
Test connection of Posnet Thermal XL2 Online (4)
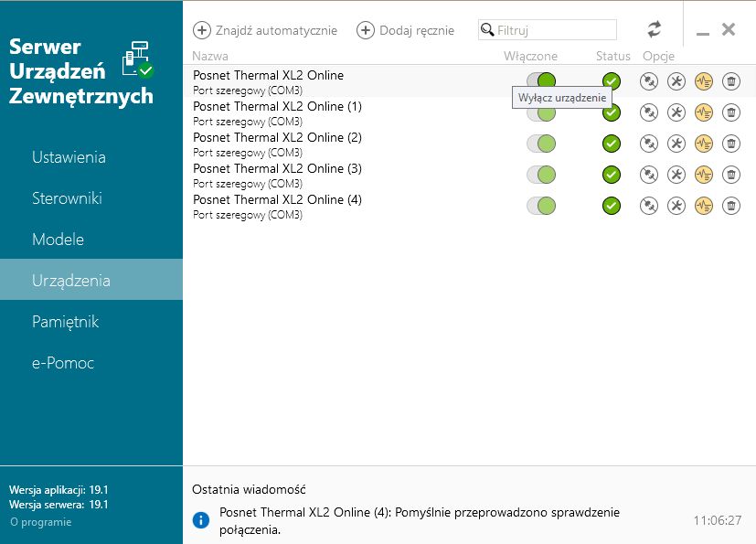(x=648, y=206)
